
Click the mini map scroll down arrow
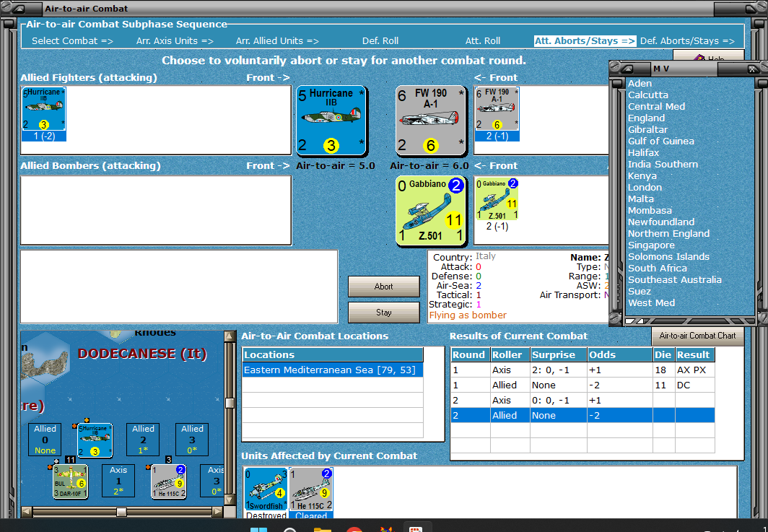(x=230, y=500)
